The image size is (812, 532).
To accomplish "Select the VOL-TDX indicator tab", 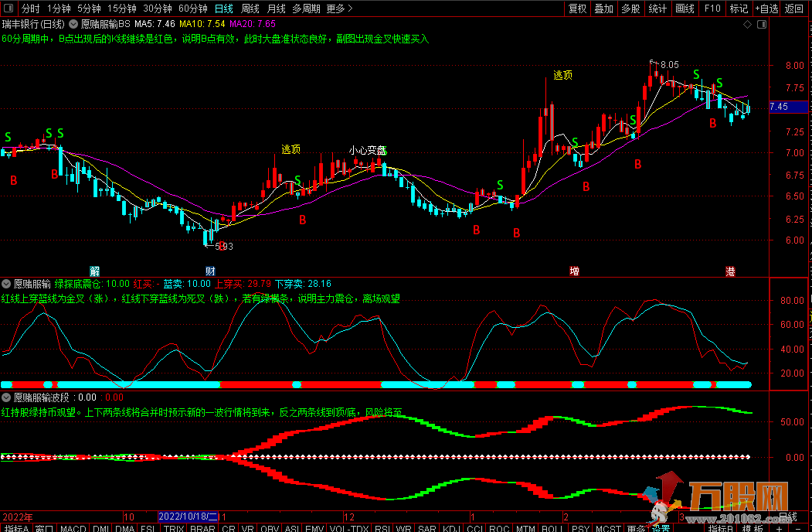I will [349, 528].
